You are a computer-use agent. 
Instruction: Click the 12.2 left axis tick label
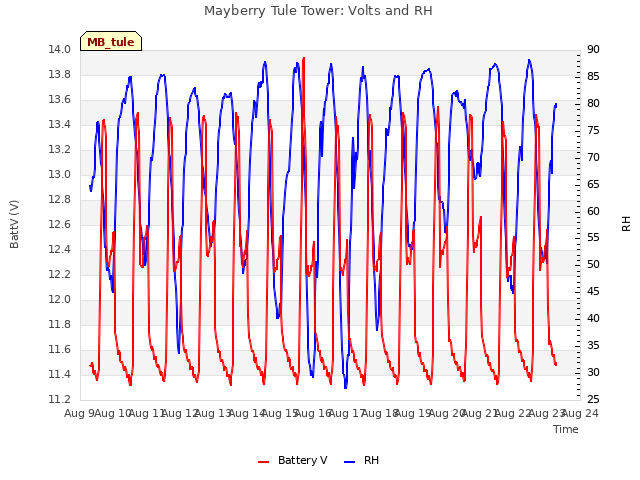click(59, 274)
